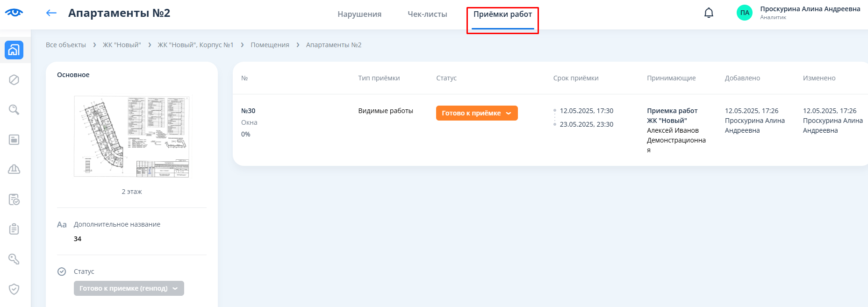This screenshot has height=307, width=868.
Task: Switch to the Чек-листы tab
Action: [427, 14]
